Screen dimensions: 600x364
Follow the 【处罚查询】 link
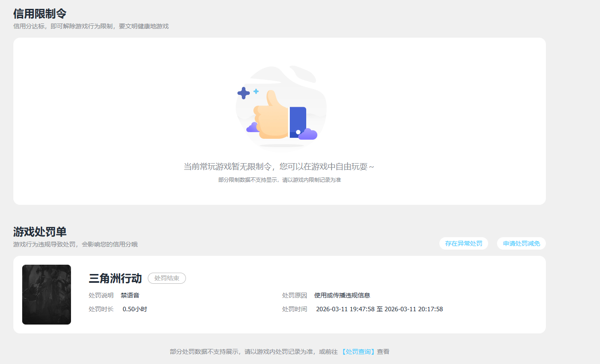coord(359,352)
